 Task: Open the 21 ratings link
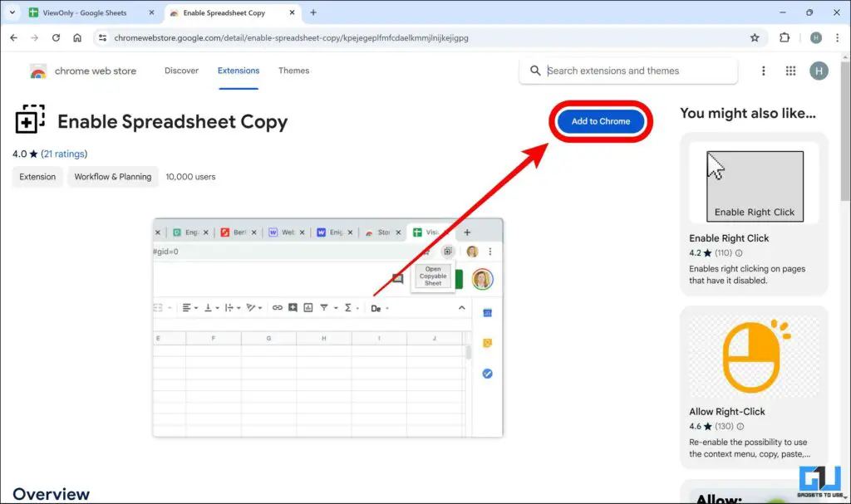tap(65, 154)
